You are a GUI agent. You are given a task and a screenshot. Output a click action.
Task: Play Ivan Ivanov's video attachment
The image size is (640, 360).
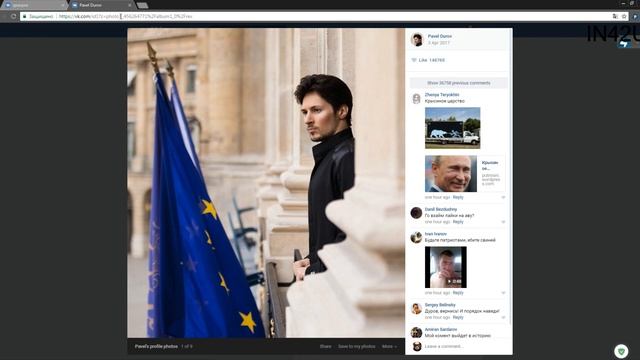point(446,267)
